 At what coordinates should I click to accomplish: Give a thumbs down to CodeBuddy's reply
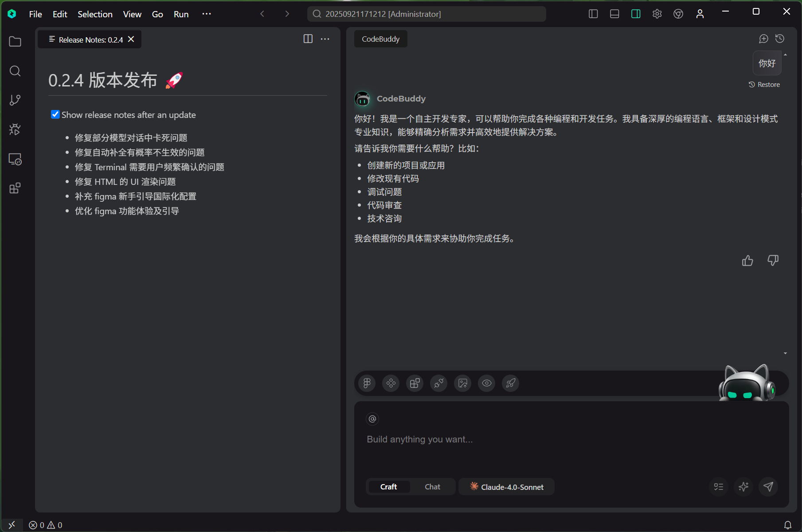pos(773,261)
